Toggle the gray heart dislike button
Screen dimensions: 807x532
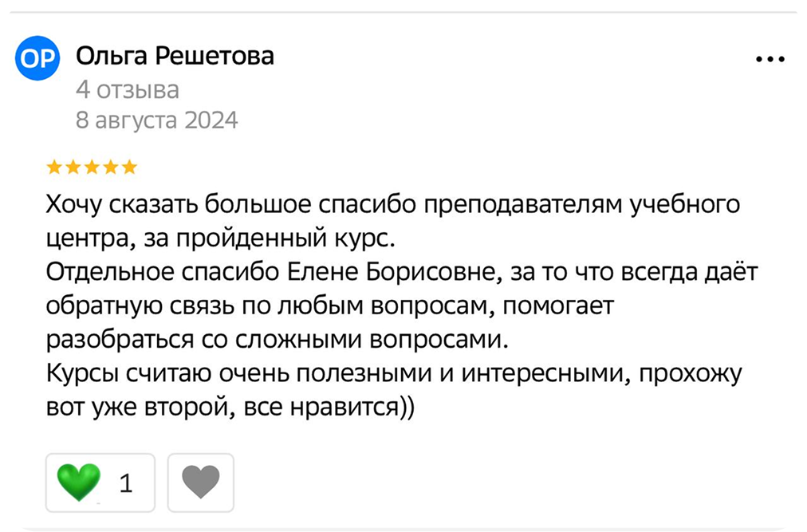pos(200,482)
